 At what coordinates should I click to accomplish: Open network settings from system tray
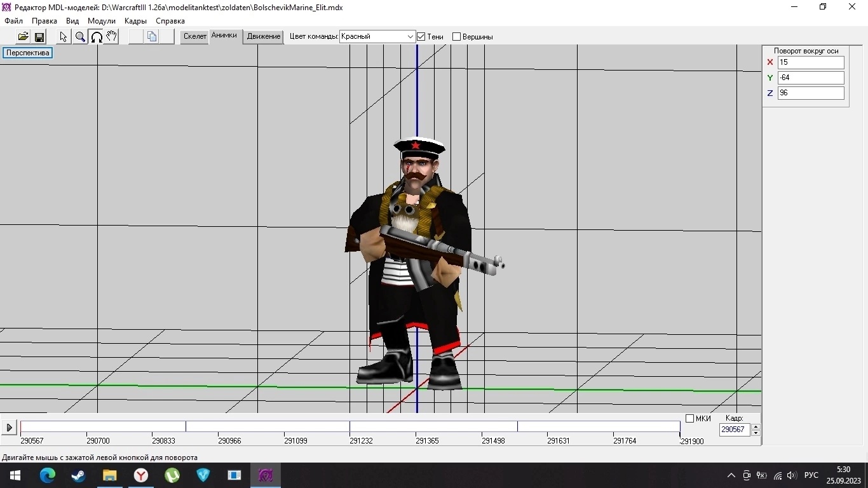click(777, 475)
